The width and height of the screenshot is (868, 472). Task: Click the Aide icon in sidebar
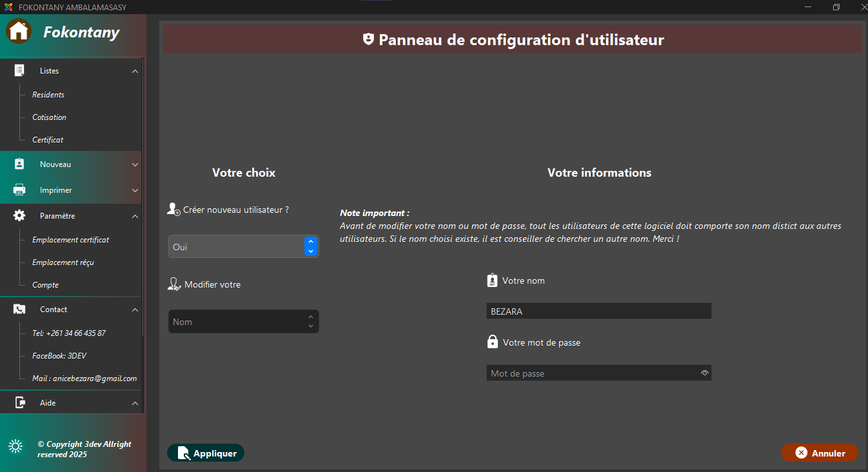19,403
